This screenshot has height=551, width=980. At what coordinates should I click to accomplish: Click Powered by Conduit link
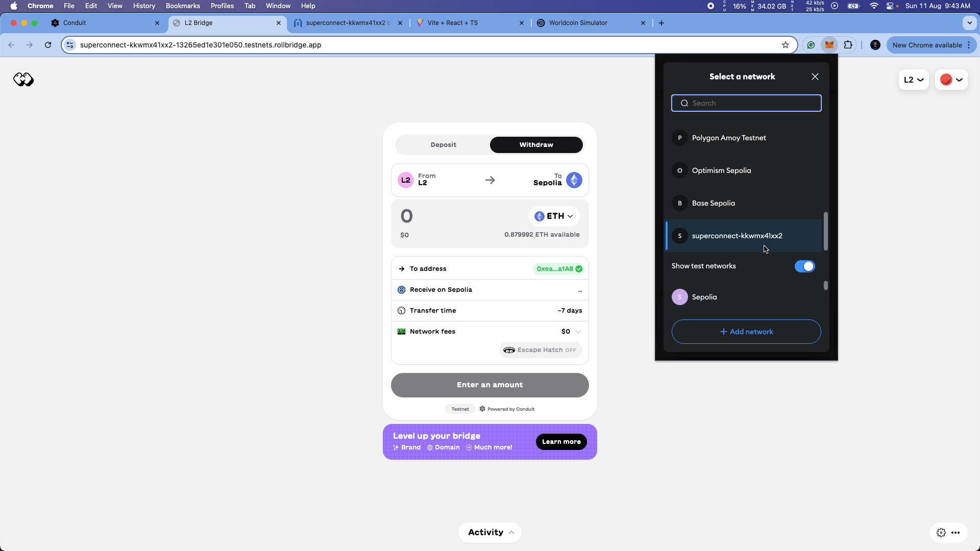(x=507, y=409)
